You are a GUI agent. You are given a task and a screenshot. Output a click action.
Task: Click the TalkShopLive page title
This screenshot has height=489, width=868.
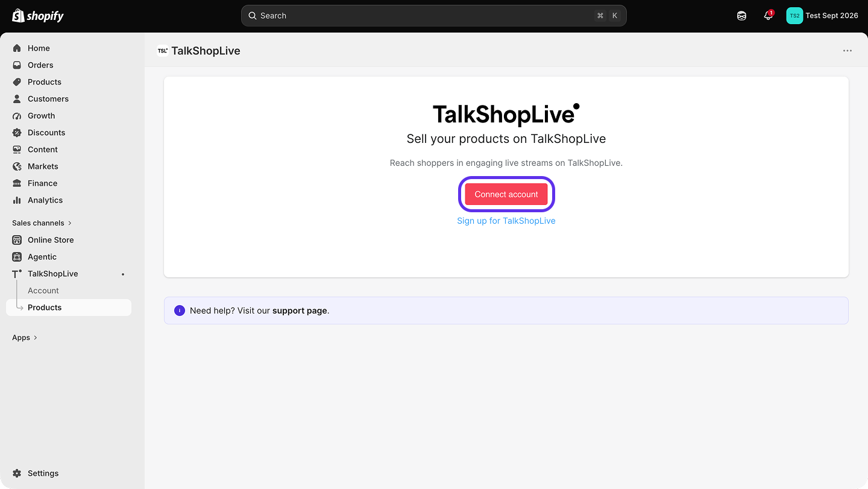point(206,51)
